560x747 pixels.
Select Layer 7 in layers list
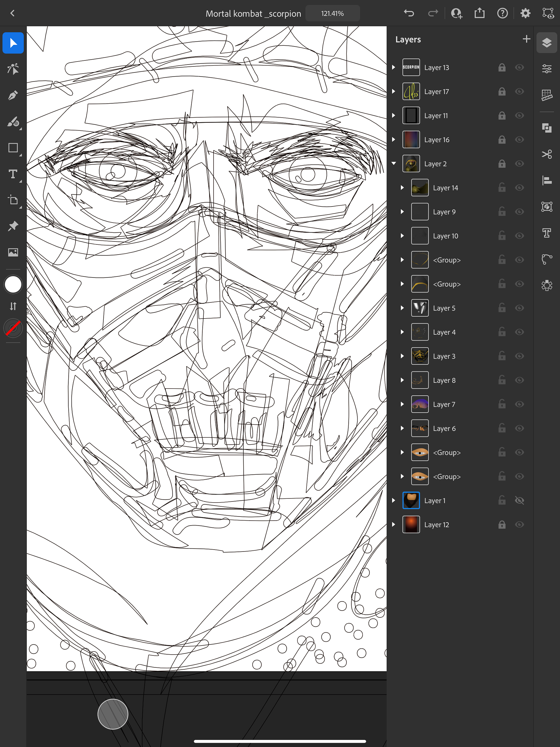pyautogui.click(x=444, y=404)
